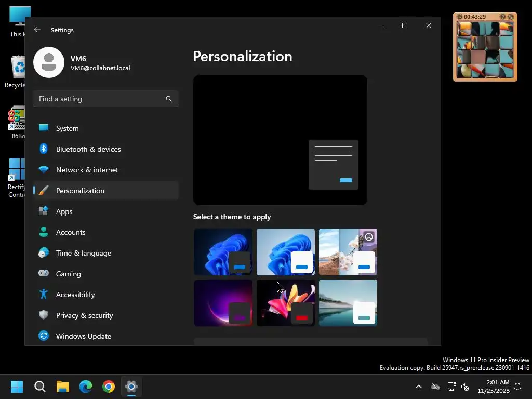Click the puzzle gadget shuffle icon

[511, 17]
